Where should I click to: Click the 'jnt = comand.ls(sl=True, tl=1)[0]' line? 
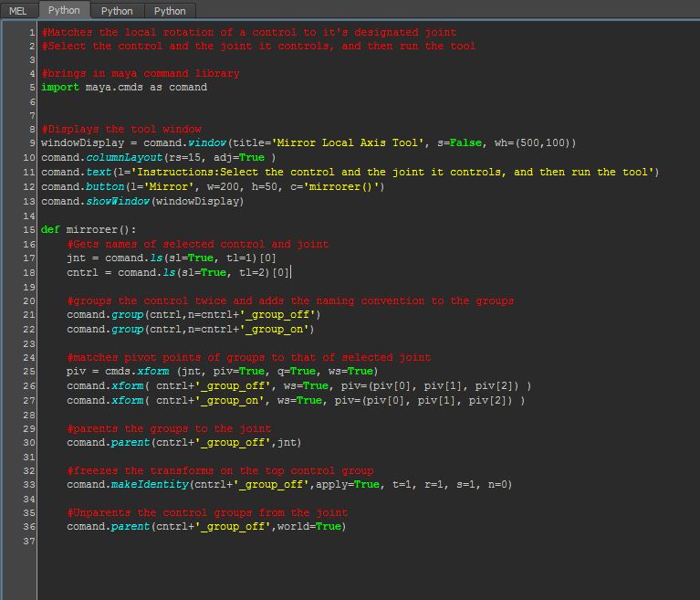[172, 258]
